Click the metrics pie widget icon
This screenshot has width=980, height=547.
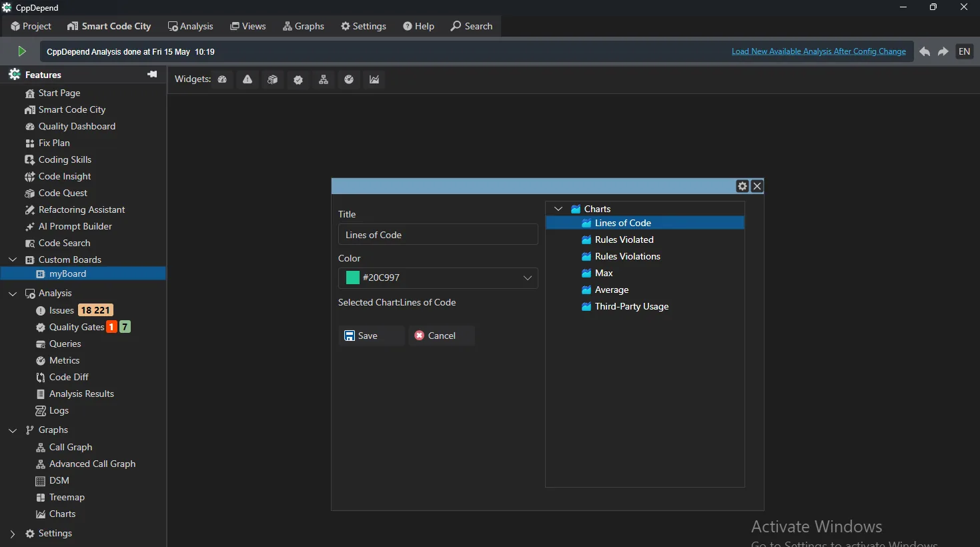(x=349, y=79)
